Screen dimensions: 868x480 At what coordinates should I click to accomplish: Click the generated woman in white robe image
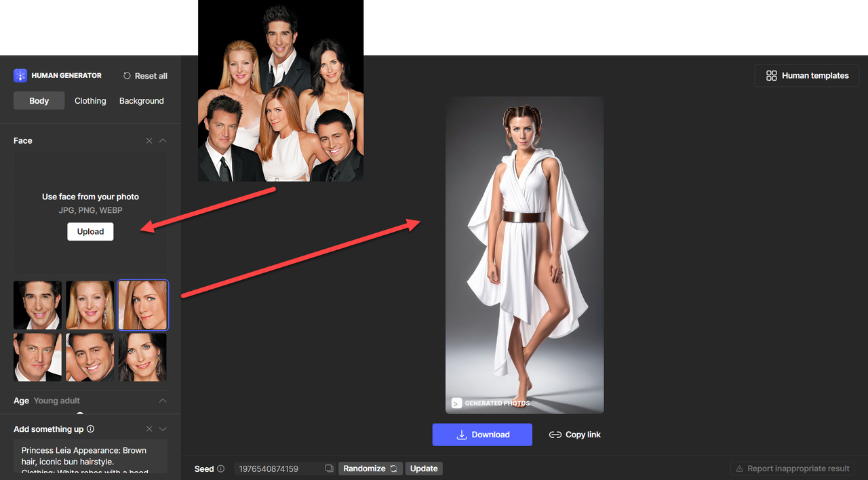pos(524,255)
